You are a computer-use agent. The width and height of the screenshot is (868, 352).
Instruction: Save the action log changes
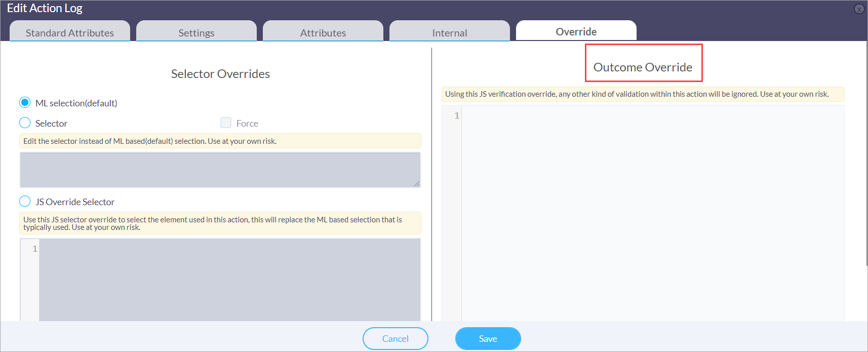pyautogui.click(x=488, y=338)
